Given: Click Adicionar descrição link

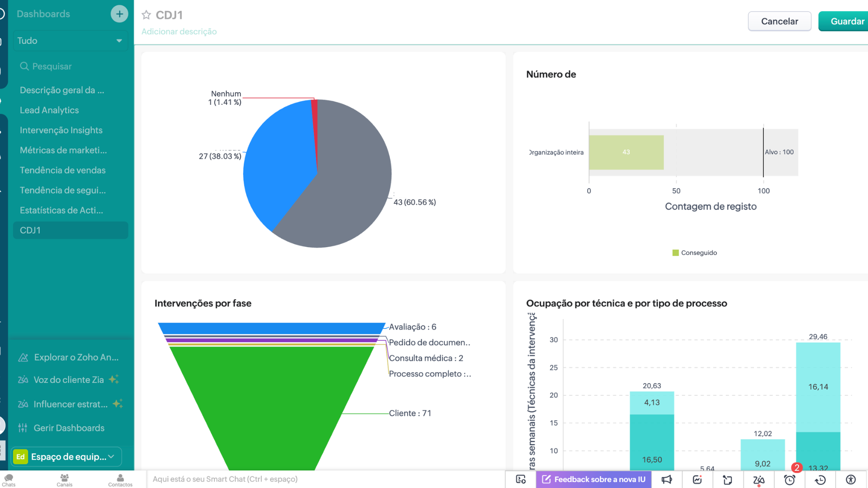Looking at the screenshot, I should [179, 32].
